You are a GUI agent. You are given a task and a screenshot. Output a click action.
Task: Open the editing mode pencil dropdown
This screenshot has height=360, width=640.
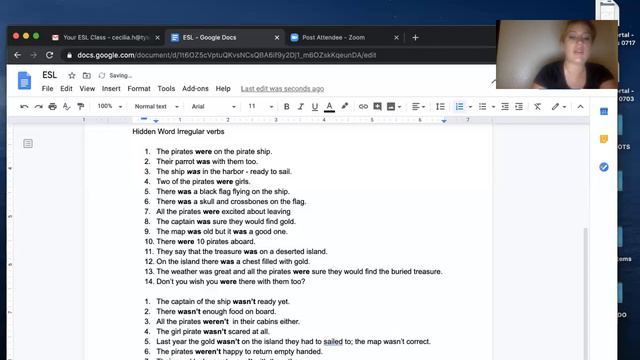point(559,107)
